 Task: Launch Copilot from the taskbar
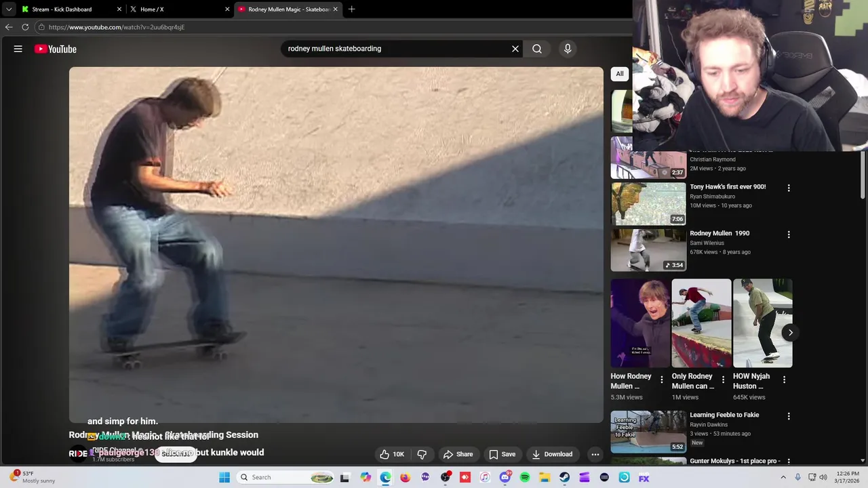pyautogui.click(x=366, y=477)
